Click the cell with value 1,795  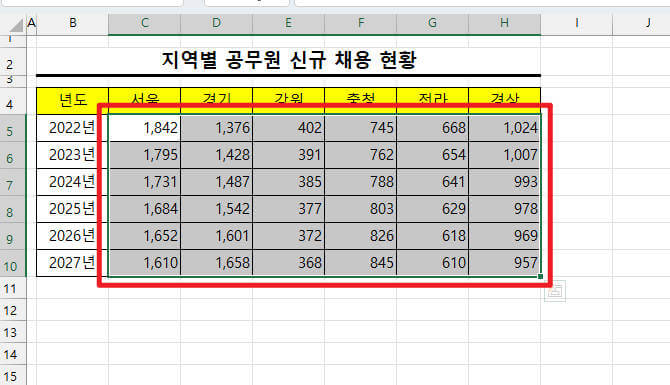(144, 155)
